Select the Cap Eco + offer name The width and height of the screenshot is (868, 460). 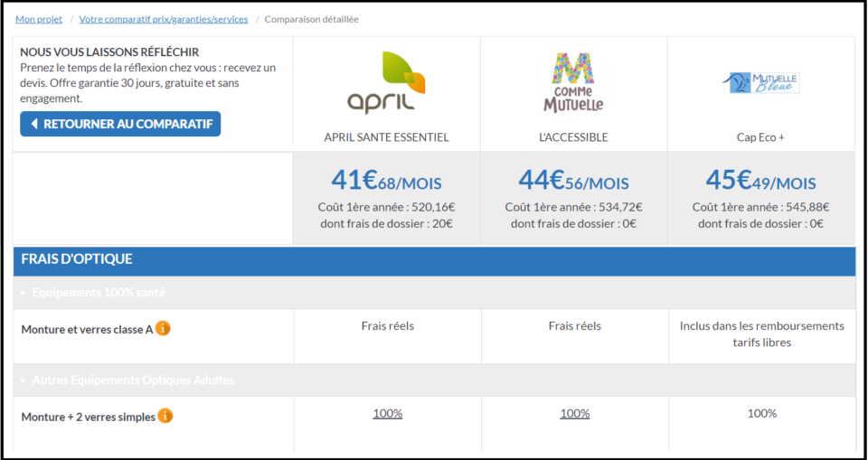760,137
